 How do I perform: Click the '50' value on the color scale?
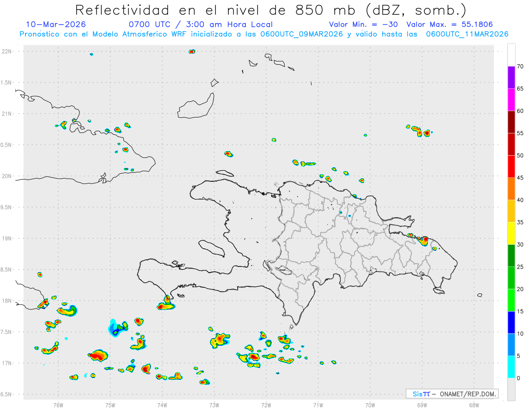tap(520, 156)
